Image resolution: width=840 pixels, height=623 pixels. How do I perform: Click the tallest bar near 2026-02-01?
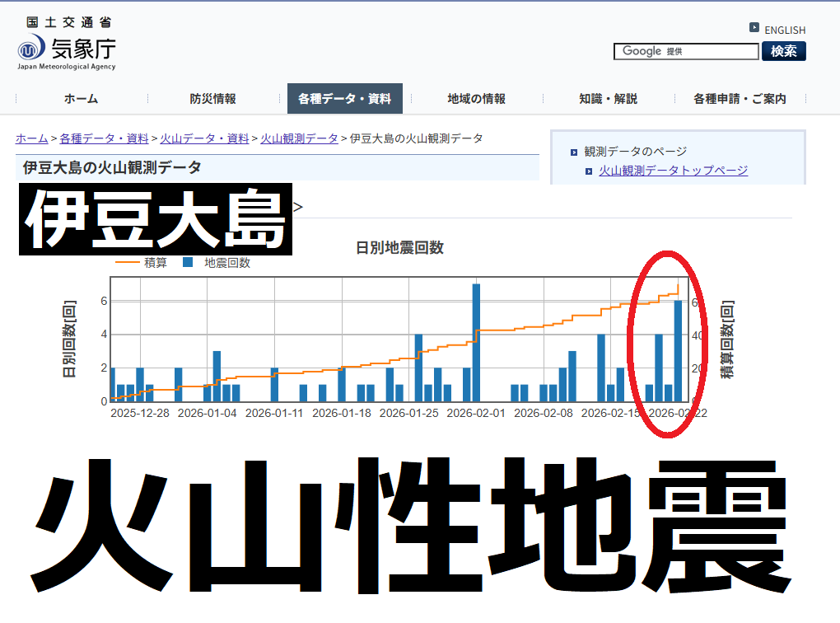[476, 342]
